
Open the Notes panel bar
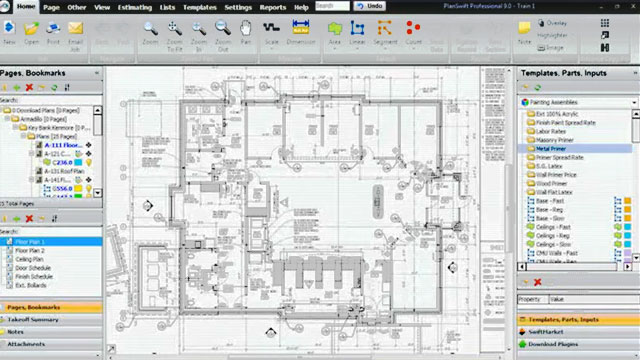[51, 332]
